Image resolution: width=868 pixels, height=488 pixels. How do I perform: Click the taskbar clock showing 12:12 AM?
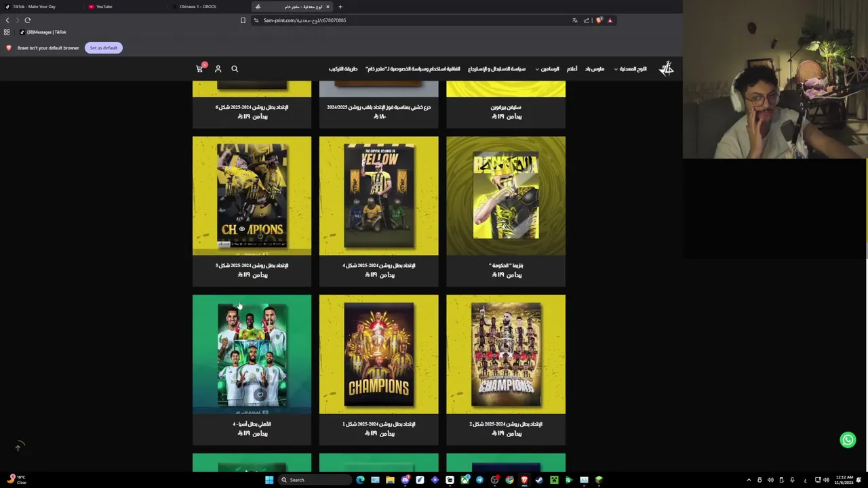(x=844, y=480)
